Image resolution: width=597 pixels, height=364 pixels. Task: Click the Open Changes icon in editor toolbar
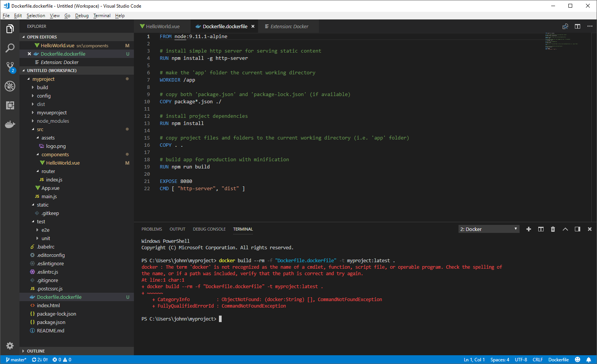[x=565, y=26]
